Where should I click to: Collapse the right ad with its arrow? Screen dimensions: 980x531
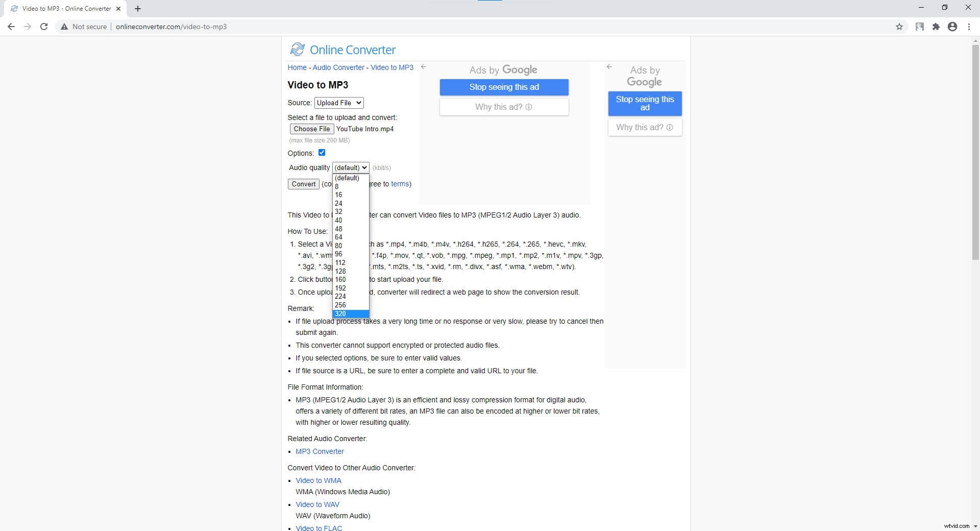(609, 67)
